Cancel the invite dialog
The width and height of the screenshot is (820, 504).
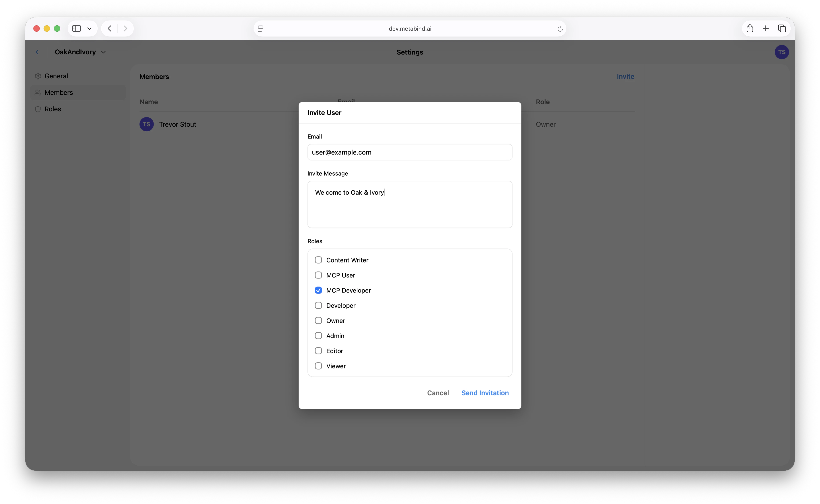[438, 393]
